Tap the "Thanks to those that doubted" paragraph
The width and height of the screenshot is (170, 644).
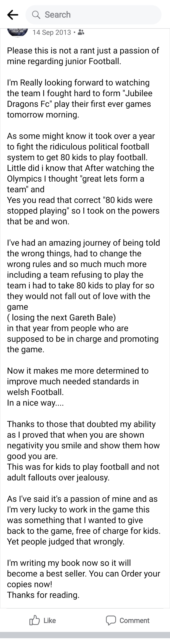(81, 424)
